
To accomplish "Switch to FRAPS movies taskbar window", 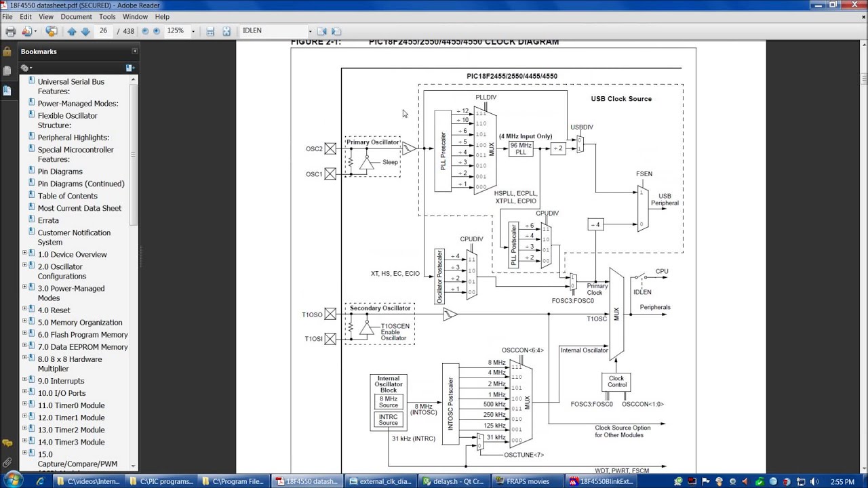I will click(527, 481).
